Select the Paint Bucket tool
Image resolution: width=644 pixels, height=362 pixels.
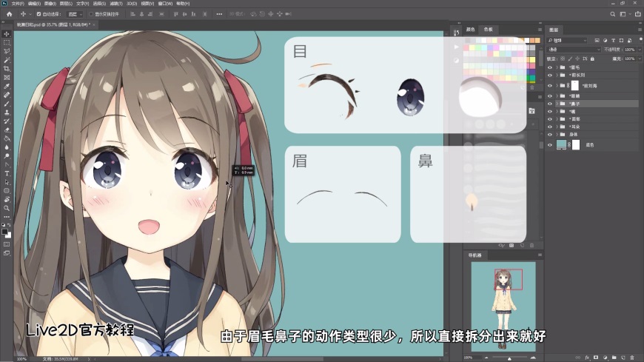(x=7, y=138)
